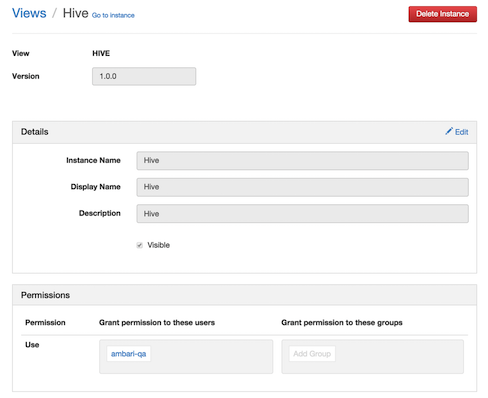This screenshot has height=398, width=488.
Task: Open the Views breadcrumb link
Action: (x=29, y=13)
